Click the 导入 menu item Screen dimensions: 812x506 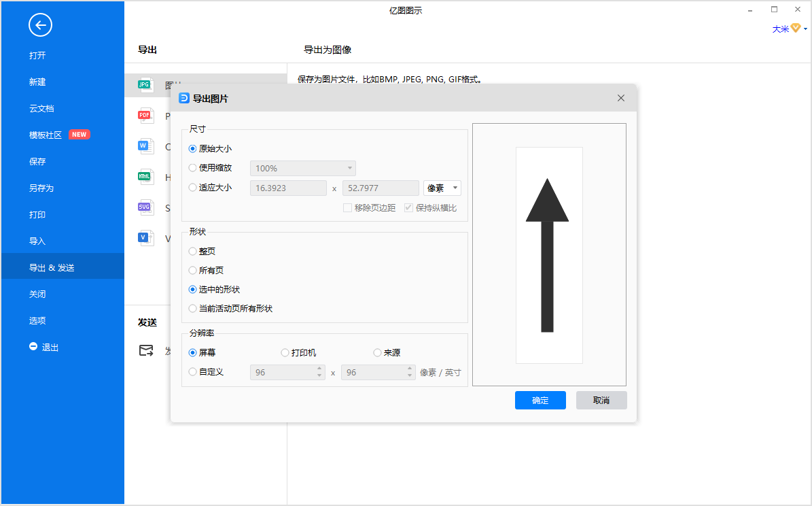coord(37,241)
